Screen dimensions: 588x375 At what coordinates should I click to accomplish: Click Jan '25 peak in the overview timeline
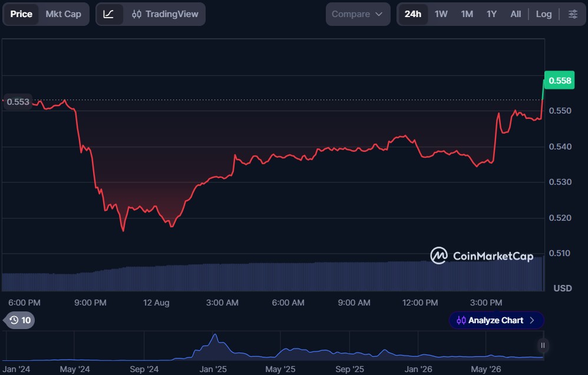[x=215, y=335]
